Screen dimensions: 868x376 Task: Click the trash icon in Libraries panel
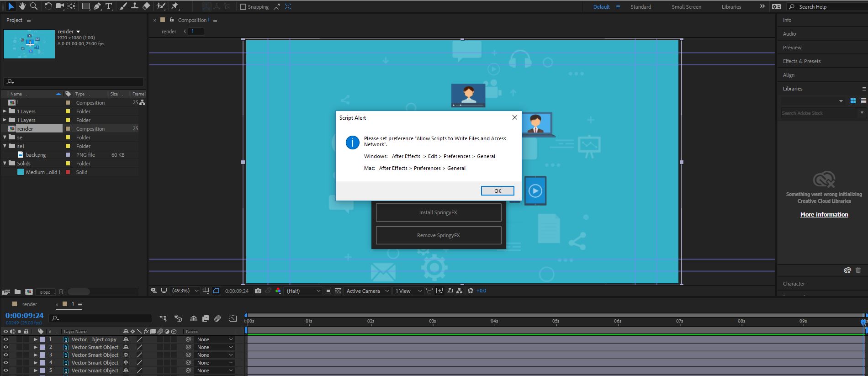pos(858,270)
